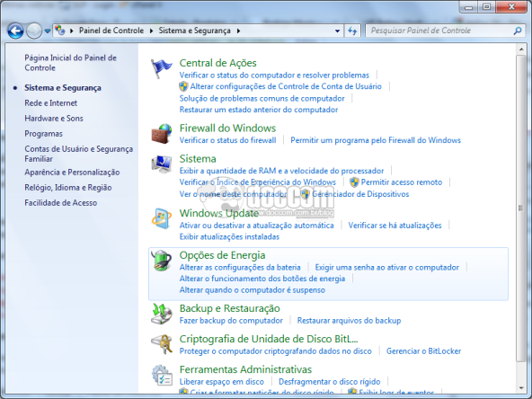Viewport: 532px width, 399px height.
Task: Open the Sistema heading link
Action: pos(198,158)
